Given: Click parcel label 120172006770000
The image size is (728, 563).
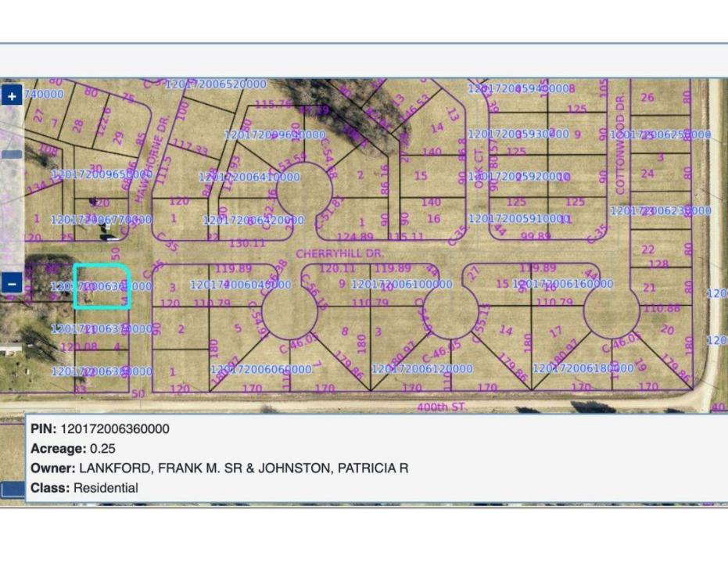Looking at the screenshot, I should [101, 221].
